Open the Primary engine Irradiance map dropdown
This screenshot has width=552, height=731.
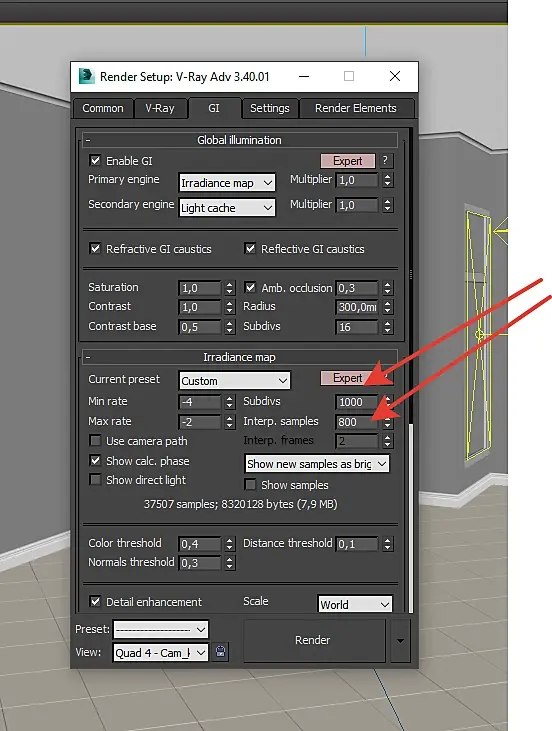pos(227,183)
